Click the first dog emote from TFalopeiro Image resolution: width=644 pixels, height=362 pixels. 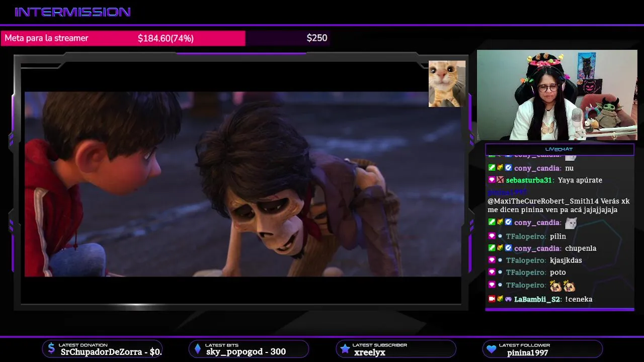556,286
